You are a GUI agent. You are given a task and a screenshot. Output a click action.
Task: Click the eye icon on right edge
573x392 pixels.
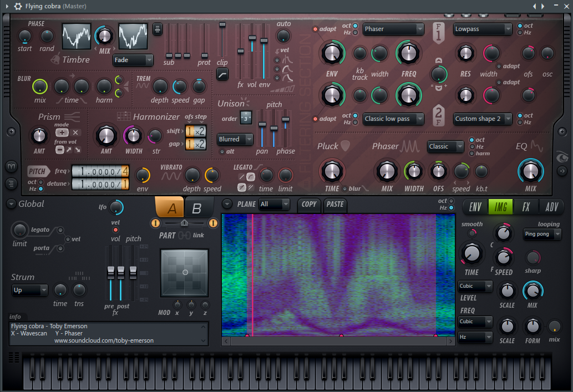pyautogui.click(x=562, y=157)
